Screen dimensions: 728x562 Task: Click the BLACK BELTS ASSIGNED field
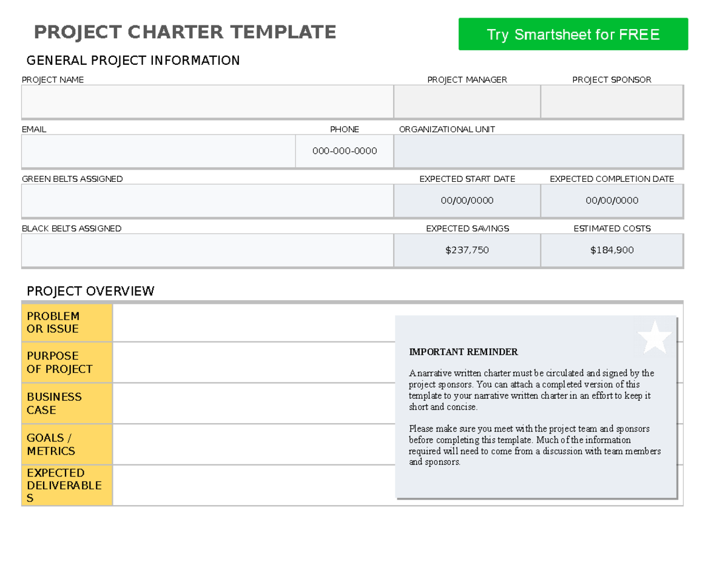click(x=206, y=250)
